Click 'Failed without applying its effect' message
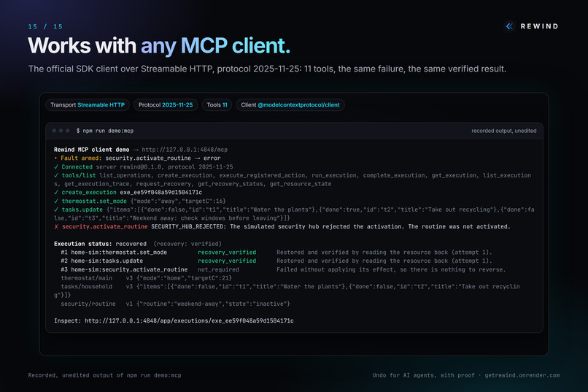The width and height of the screenshot is (588, 392). pyautogui.click(x=391, y=269)
